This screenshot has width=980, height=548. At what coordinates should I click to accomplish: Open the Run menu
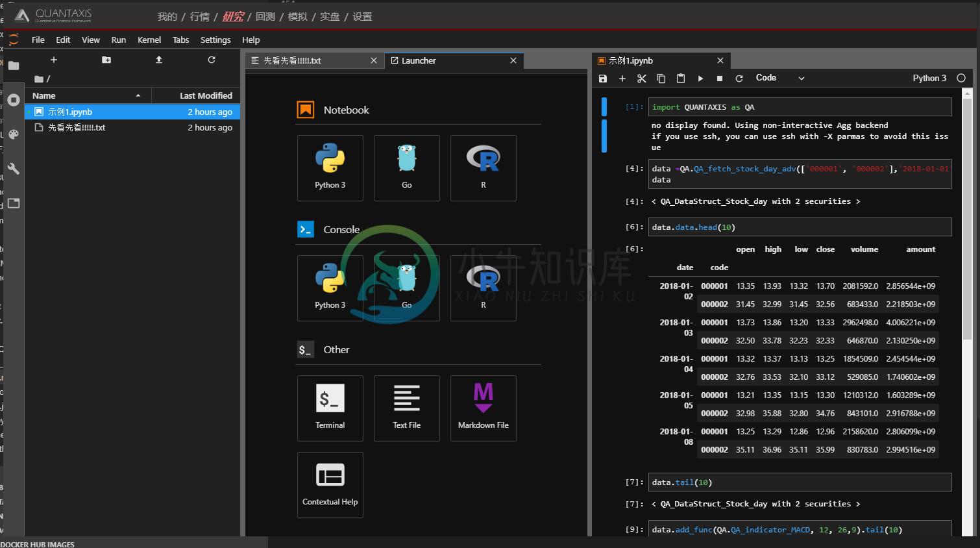tap(119, 40)
